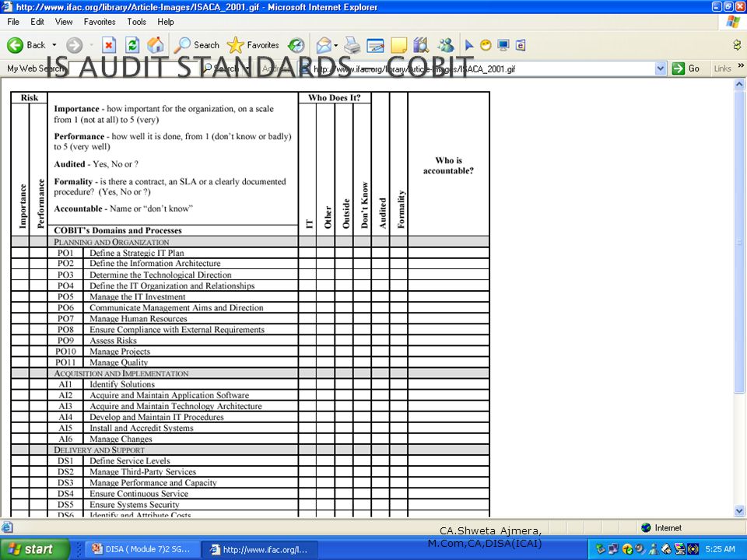Click the yellow globe with checkmark tray icon
747x560 pixels.
(627, 549)
